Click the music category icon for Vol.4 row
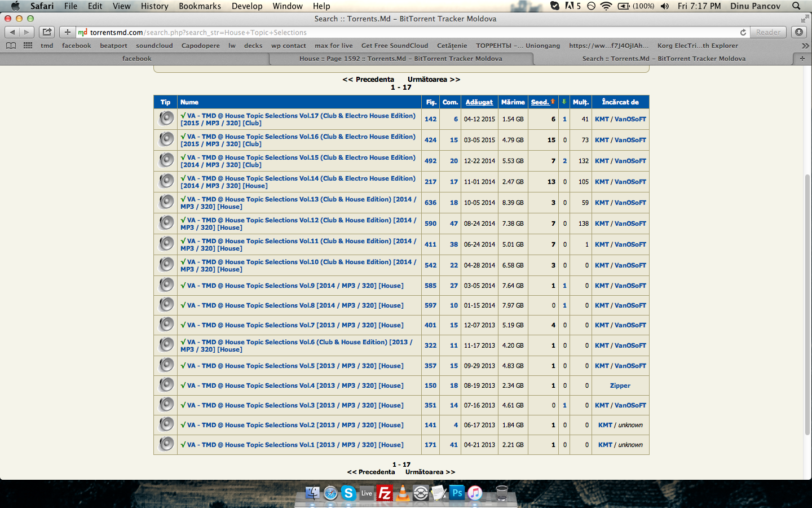Screen dimensions: 812x508 pos(166,385)
